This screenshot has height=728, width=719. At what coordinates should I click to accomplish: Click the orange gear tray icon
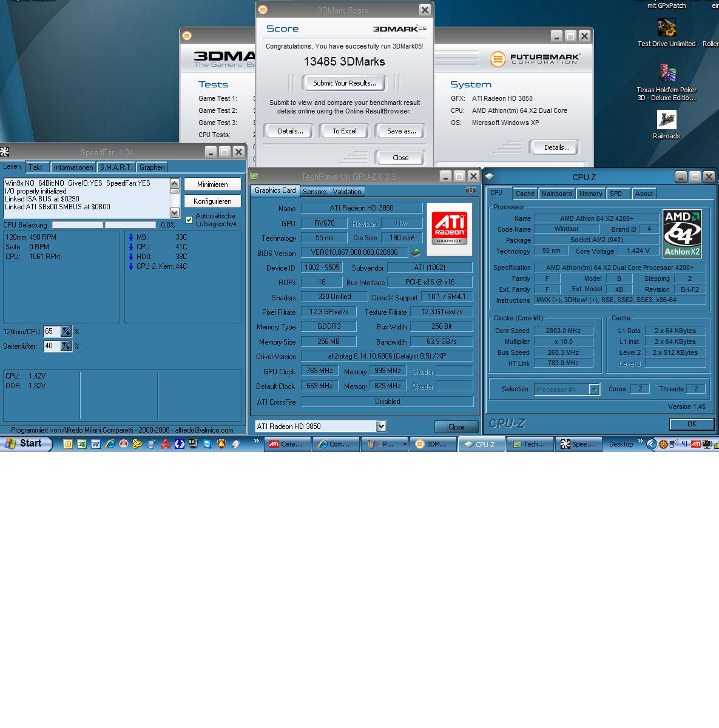click(663, 444)
